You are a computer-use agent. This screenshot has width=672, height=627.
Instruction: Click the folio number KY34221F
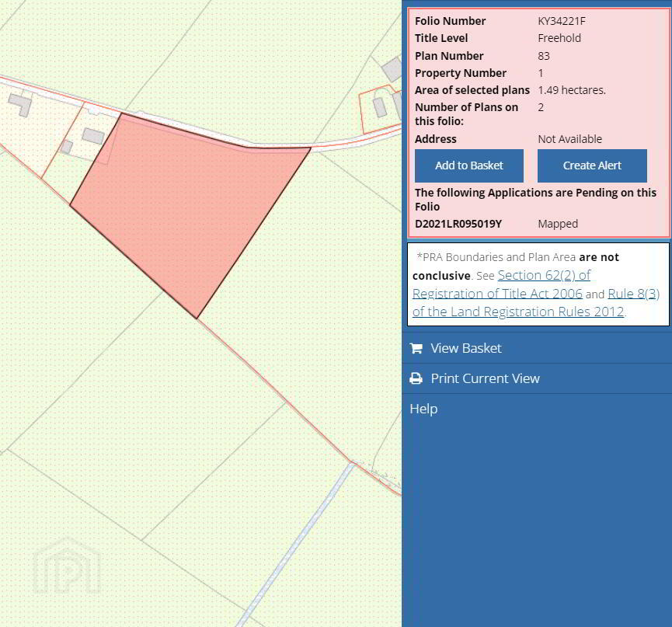(x=562, y=21)
